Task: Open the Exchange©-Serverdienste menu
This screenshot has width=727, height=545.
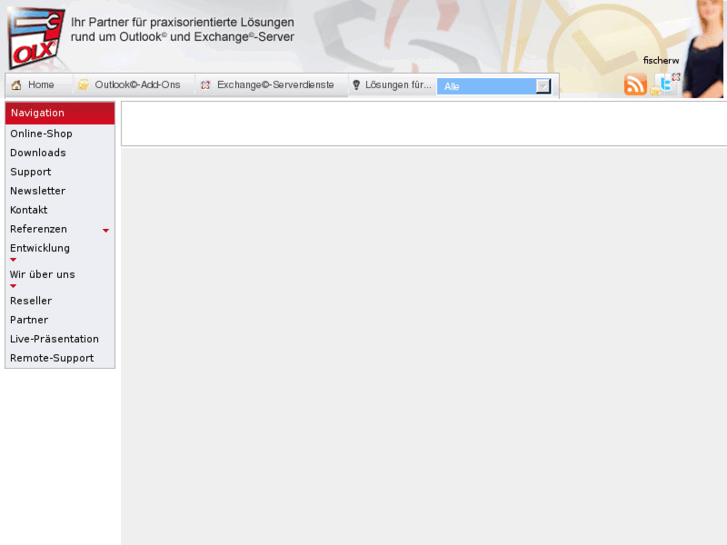Action: tap(275, 85)
